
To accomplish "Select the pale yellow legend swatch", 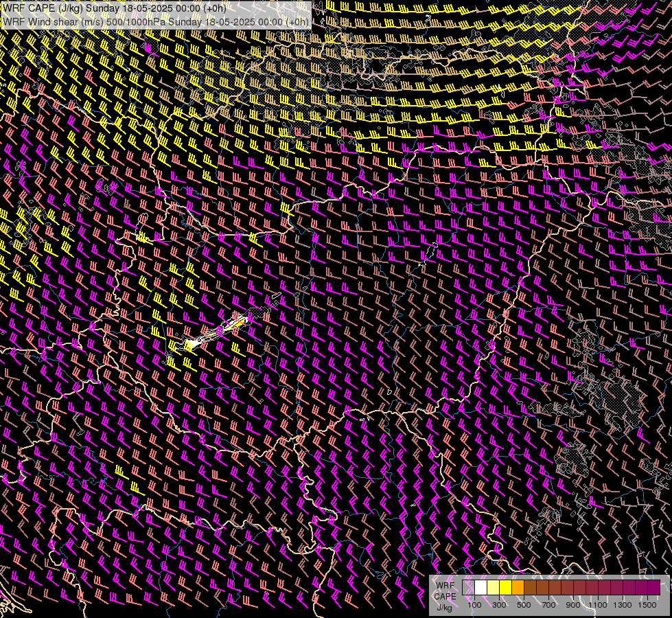I will [494, 588].
